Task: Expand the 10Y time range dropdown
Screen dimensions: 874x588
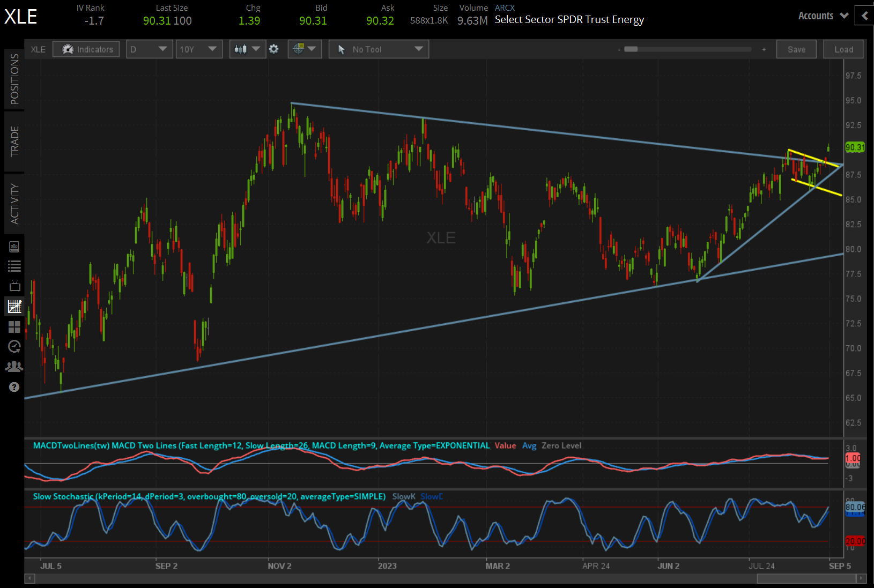Action: pos(199,49)
